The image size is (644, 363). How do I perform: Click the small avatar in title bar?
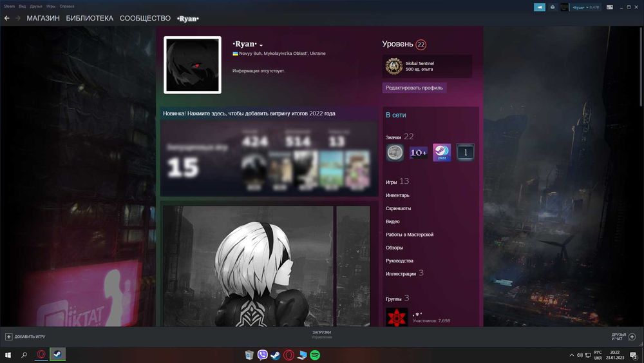tap(565, 7)
